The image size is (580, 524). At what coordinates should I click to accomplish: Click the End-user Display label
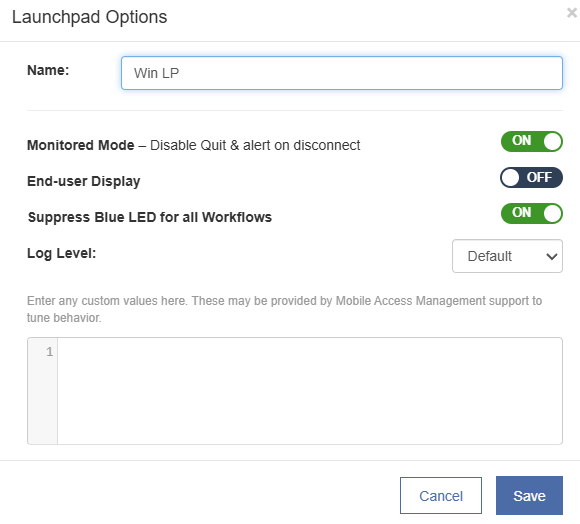click(84, 181)
